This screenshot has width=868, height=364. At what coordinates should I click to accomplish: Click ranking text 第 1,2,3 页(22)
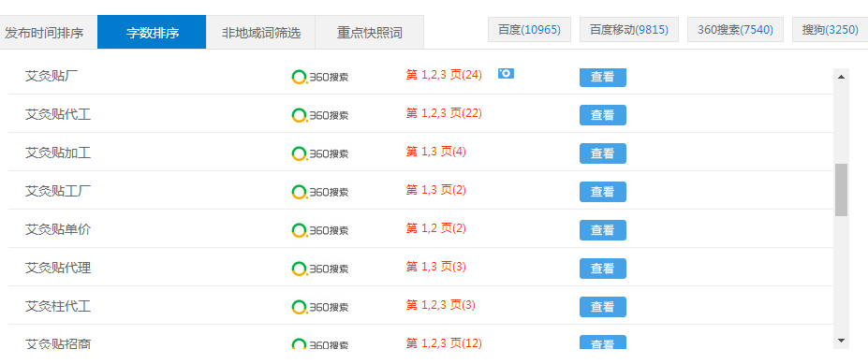click(444, 113)
